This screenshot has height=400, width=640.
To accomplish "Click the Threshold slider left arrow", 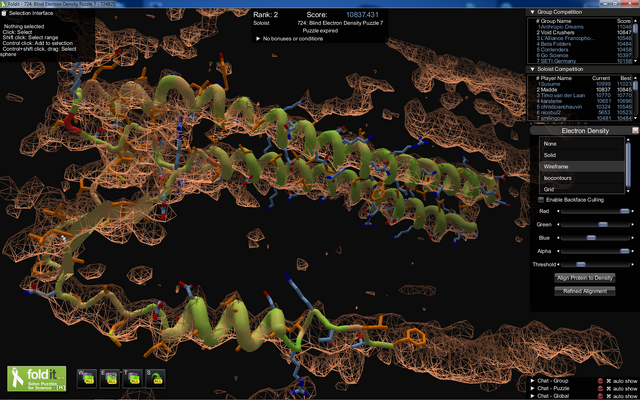I will (558, 264).
